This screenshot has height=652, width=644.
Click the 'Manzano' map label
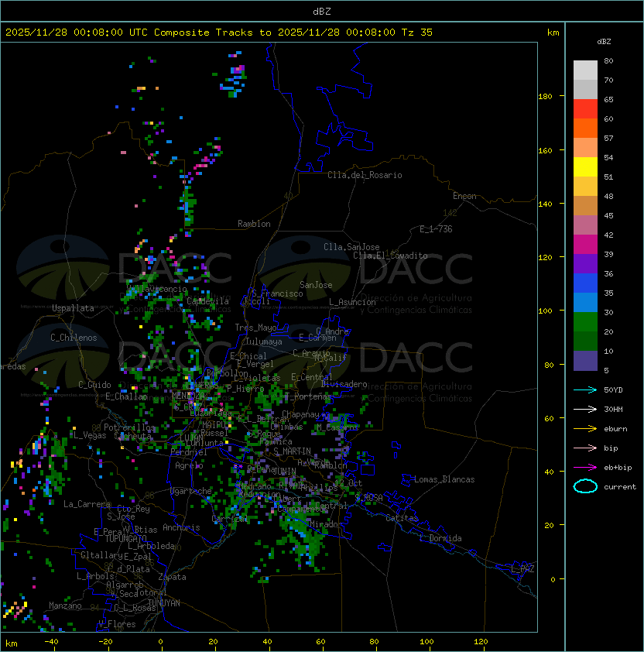(x=65, y=606)
